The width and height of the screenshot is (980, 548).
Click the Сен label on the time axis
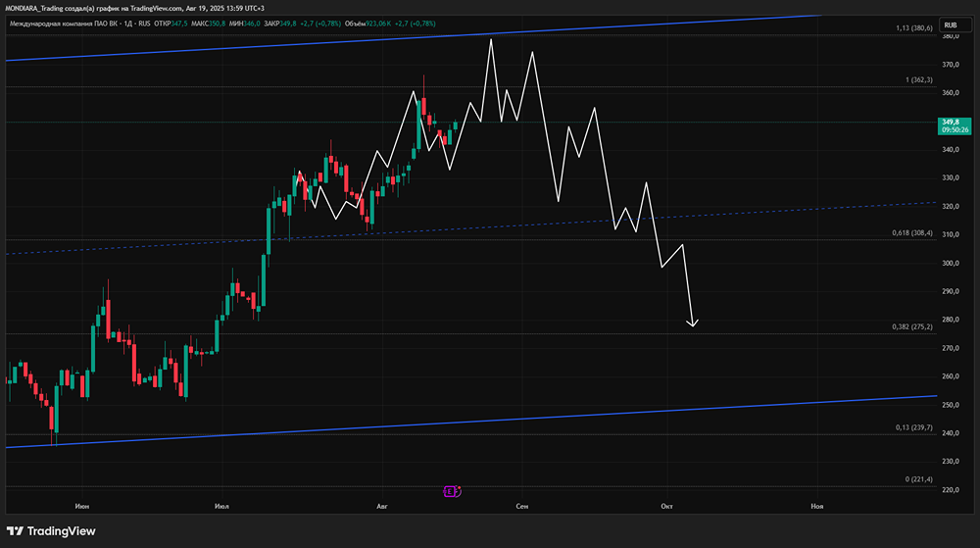click(522, 506)
